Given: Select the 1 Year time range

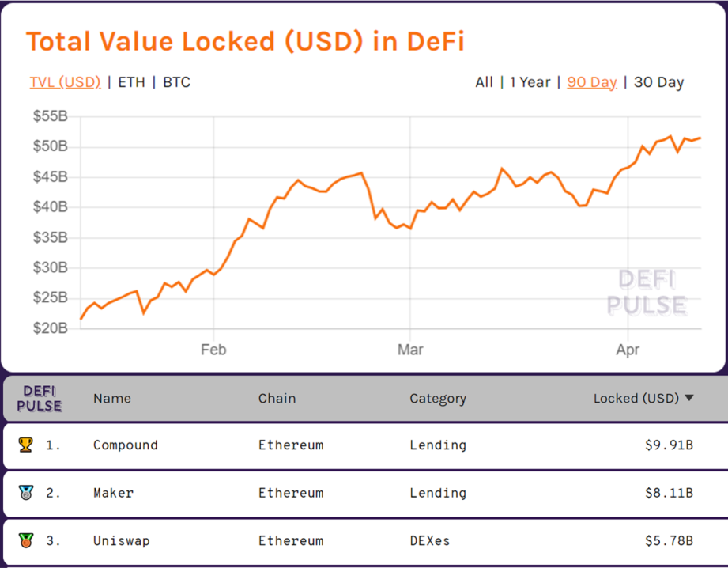Looking at the screenshot, I should click(530, 82).
